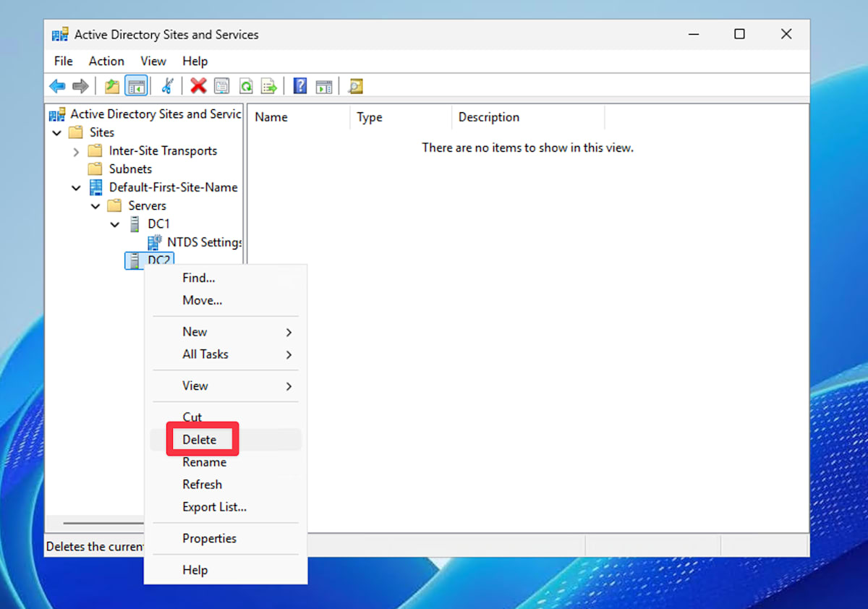Choose Properties from the context menu
This screenshot has height=609, width=868.
[226, 539]
